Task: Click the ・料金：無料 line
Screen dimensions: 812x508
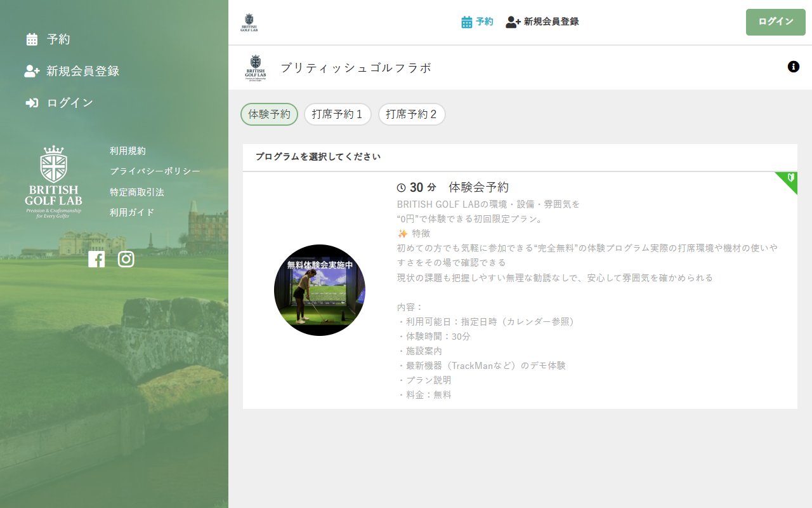Action: coord(424,395)
